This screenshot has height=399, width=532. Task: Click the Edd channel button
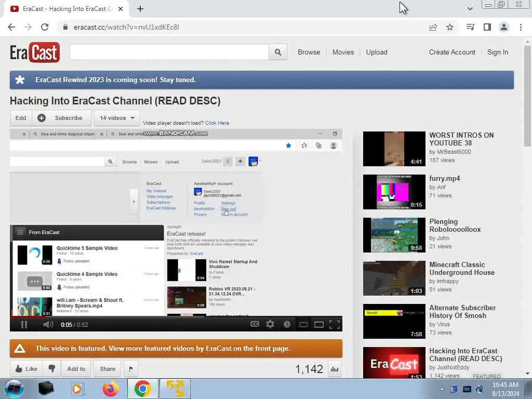(x=21, y=118)
